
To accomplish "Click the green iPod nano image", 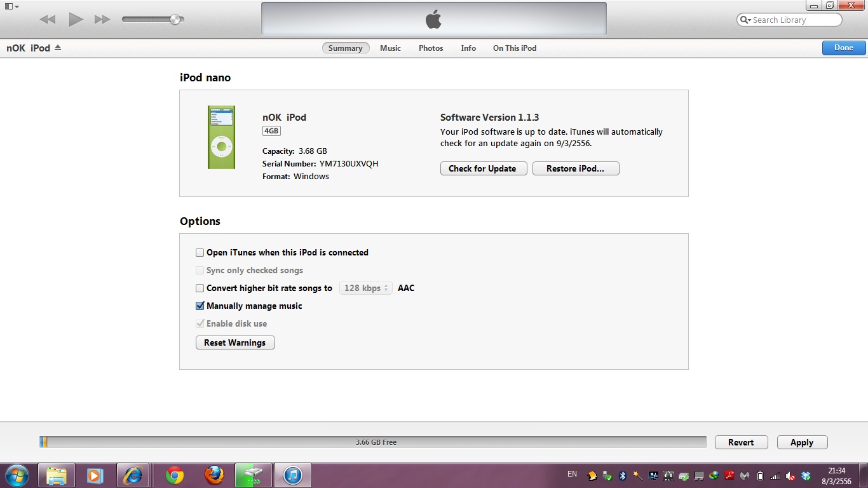I will [x=221, y=137].
